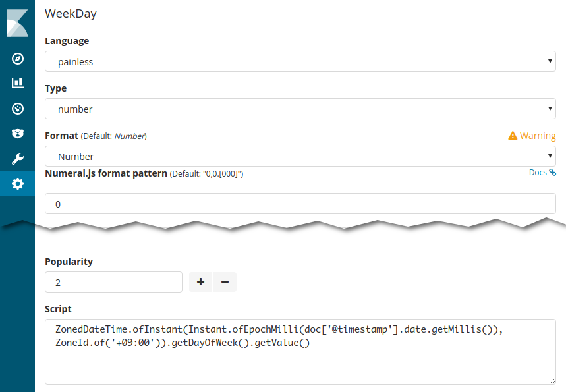Screen dimensions: 566x392
Task: Increase popularity with the plus button
Action: click(x=200, y=282)
